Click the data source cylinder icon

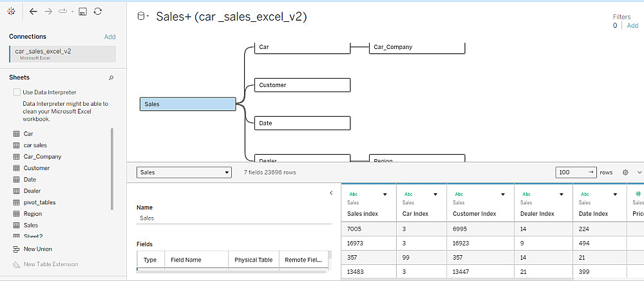pos(141,17)
